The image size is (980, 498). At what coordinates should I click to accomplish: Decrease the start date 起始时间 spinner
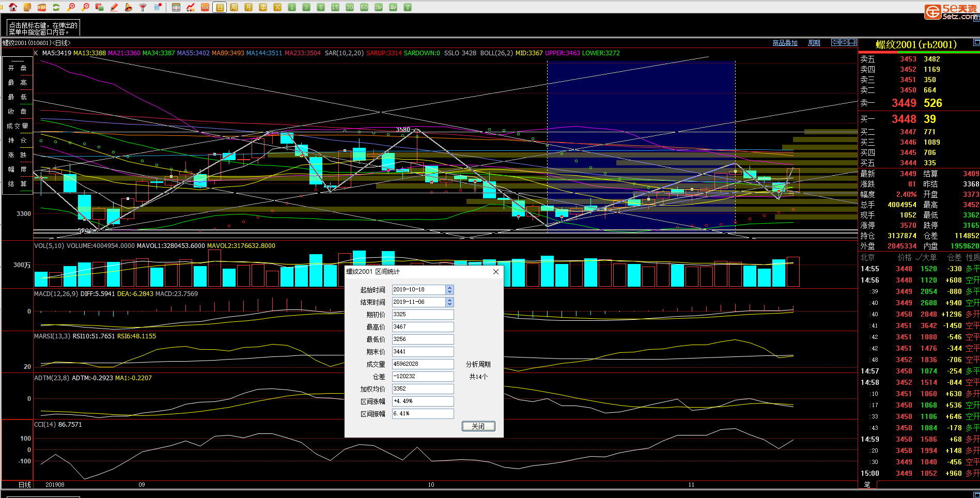[449, 292]
